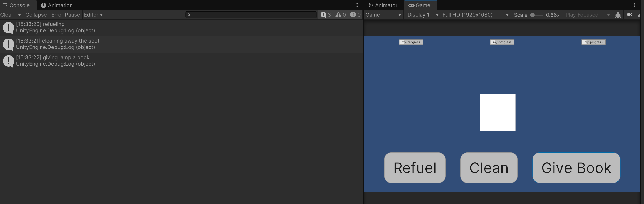Open the Console tab

click(x=16, y=5)
